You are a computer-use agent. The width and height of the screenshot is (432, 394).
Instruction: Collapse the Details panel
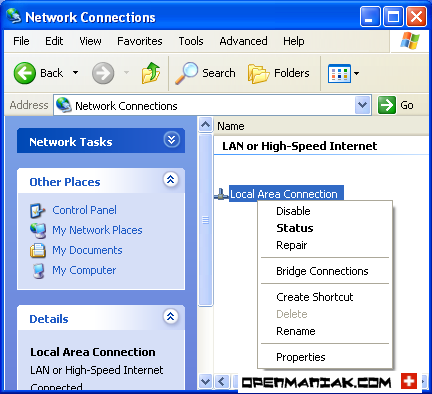pos(171,316)
